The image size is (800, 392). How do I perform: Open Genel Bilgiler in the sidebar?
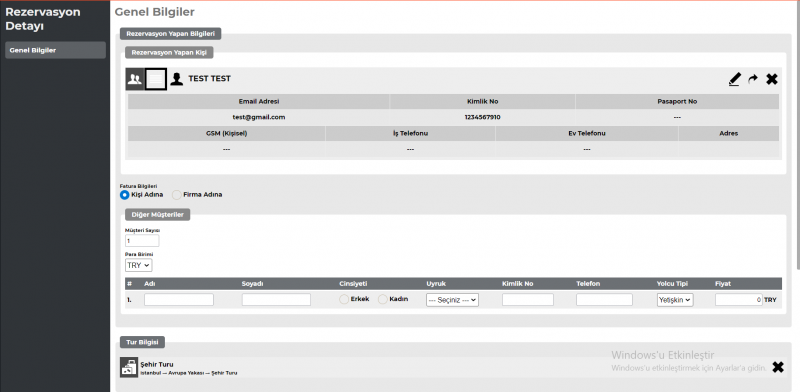tap(56, 50)
